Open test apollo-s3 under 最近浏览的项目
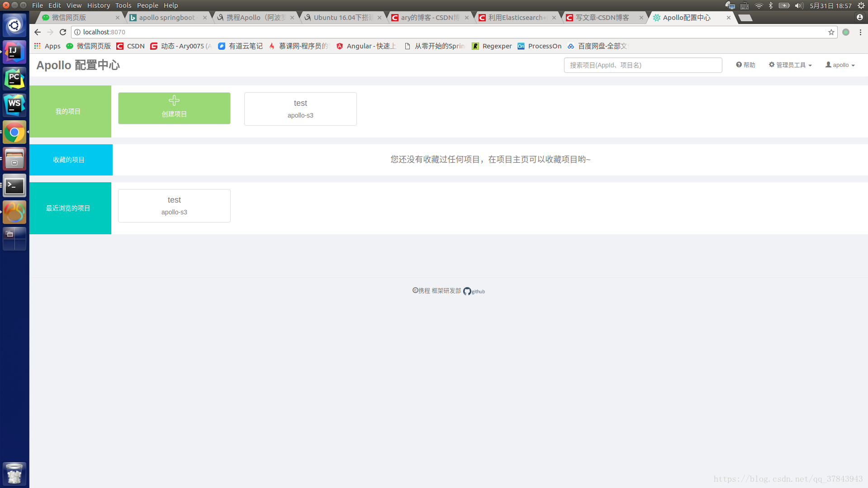 pos(174,206)
